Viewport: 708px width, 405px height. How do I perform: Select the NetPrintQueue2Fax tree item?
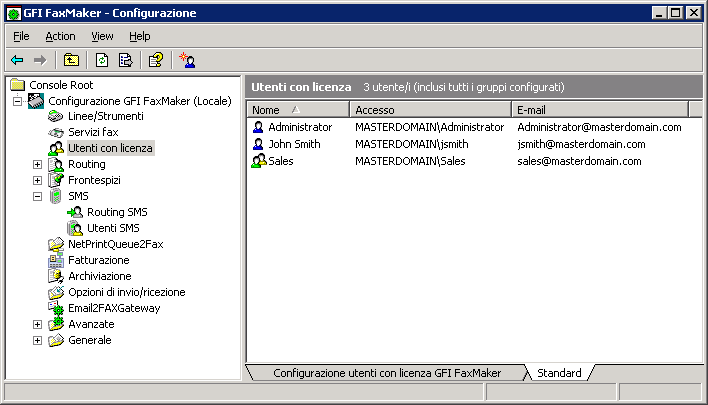[x=116, y=244]
